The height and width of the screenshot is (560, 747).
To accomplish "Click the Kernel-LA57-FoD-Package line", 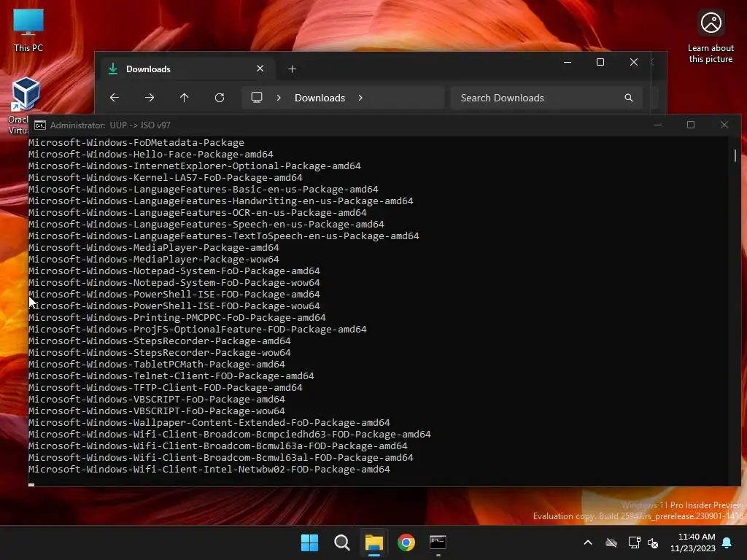I will click(x=166, y=178).
